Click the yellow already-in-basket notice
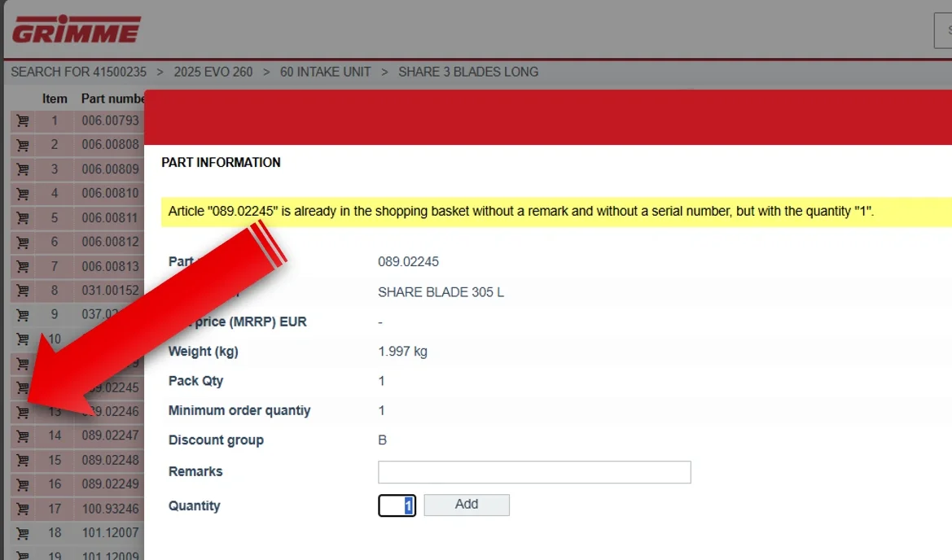The width and height of the screenshot is (952, 560). tap(556, 212)
